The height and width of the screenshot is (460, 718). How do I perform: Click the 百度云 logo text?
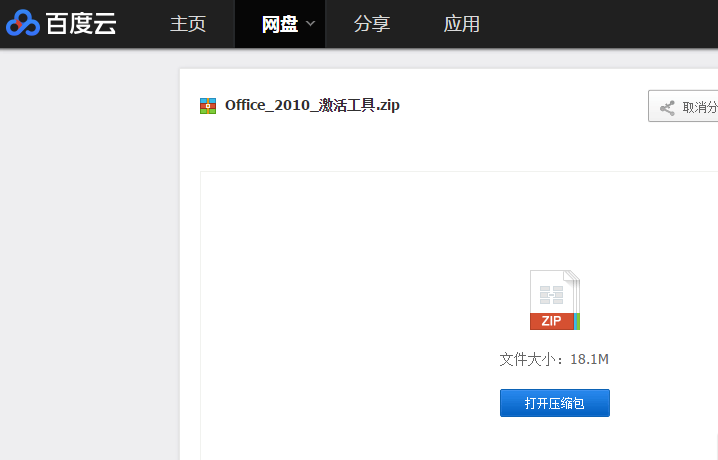pos(81,24)
